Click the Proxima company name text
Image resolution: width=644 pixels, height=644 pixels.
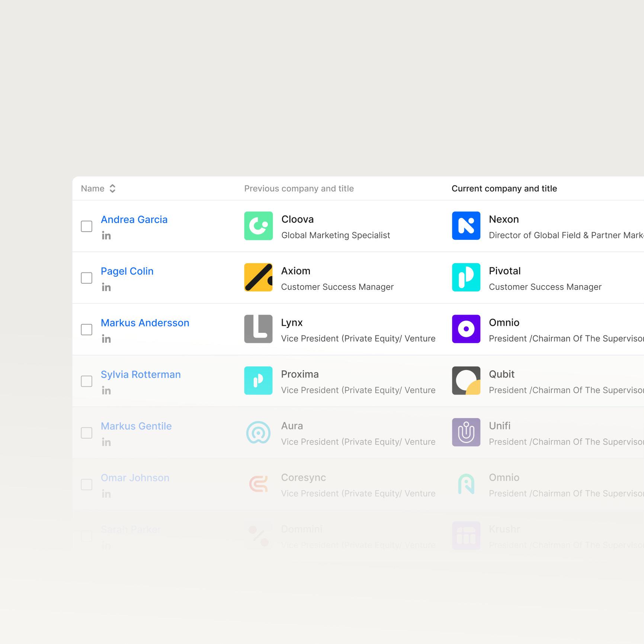(x=300, y=374)
